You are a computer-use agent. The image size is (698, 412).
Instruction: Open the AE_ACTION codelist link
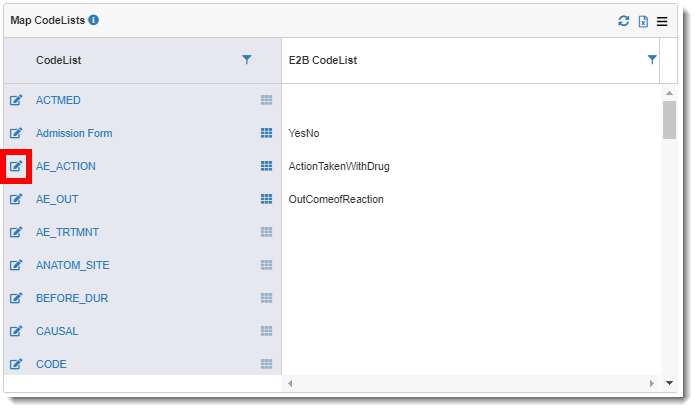pos(66,166)
